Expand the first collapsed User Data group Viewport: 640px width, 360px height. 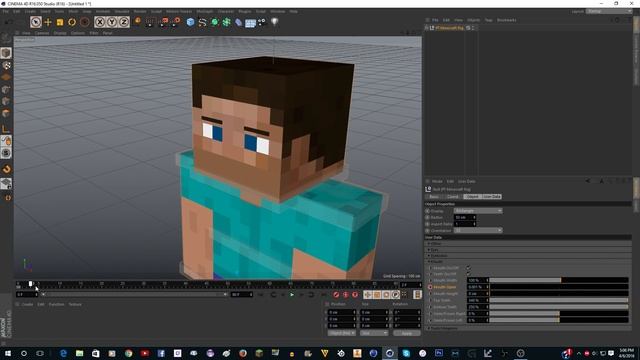point(429,244)
